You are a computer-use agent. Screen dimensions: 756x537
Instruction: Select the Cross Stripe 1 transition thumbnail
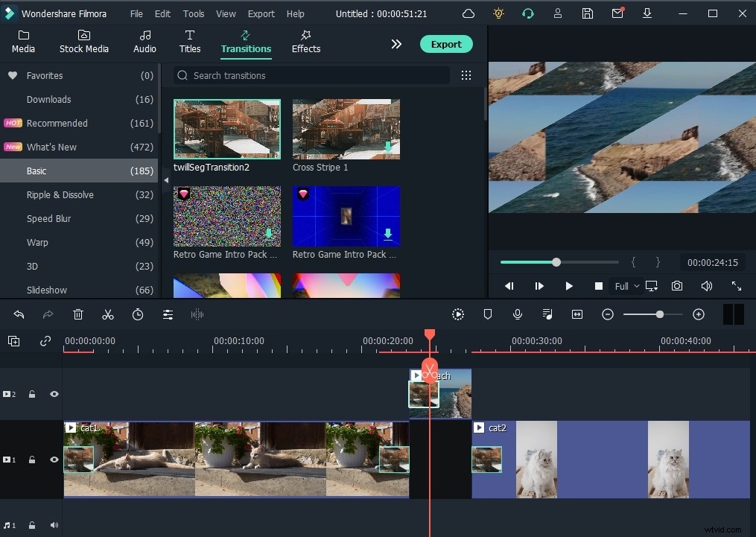click(346, 128)
